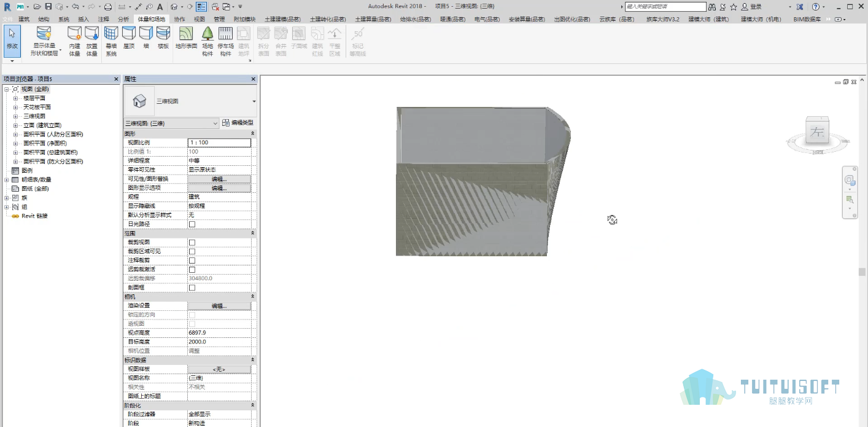This screenshot has width=868, height=427.
Task: Open the 视图 ribbon tab
Action: (200, 19)
